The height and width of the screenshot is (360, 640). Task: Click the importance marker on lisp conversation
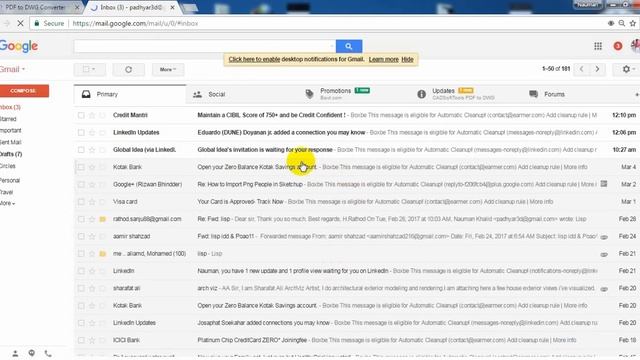pyautogui.click(x=103, y=254)
